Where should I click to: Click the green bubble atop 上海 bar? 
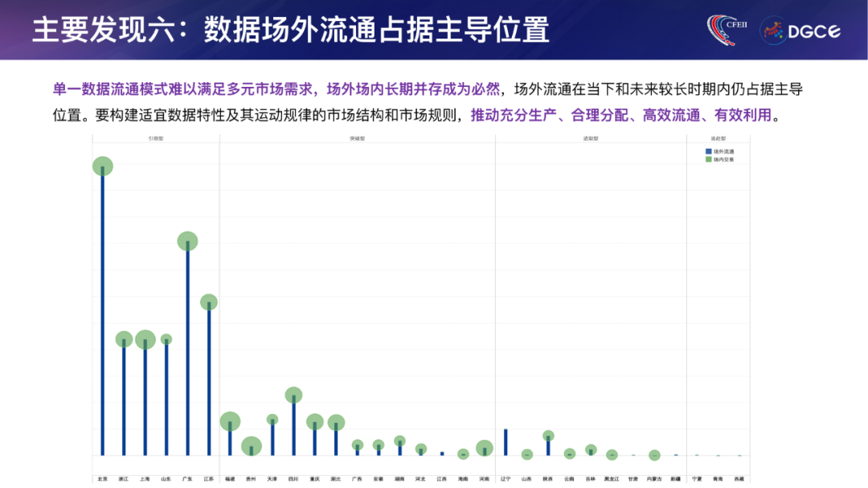(x=145, y=339)
